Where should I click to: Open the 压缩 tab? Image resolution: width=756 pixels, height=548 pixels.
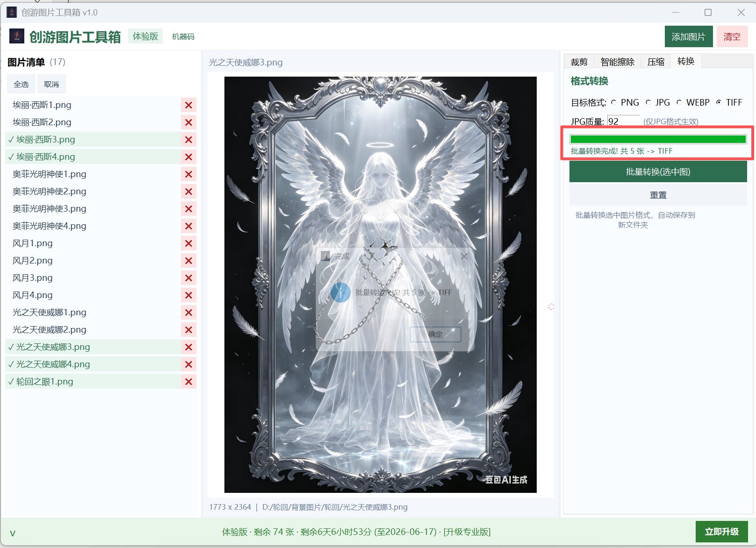[x=655, y=62]
